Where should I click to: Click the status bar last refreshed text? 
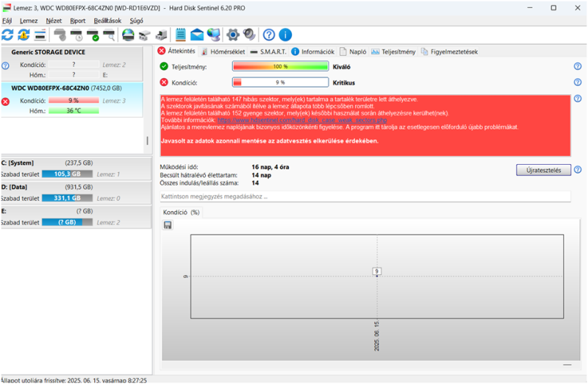click(74, 380)
